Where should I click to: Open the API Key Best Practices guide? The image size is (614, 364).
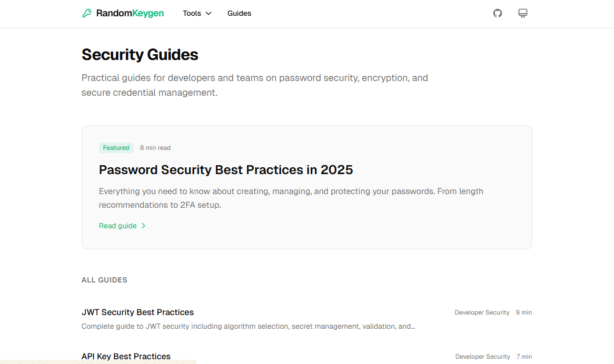126,356
